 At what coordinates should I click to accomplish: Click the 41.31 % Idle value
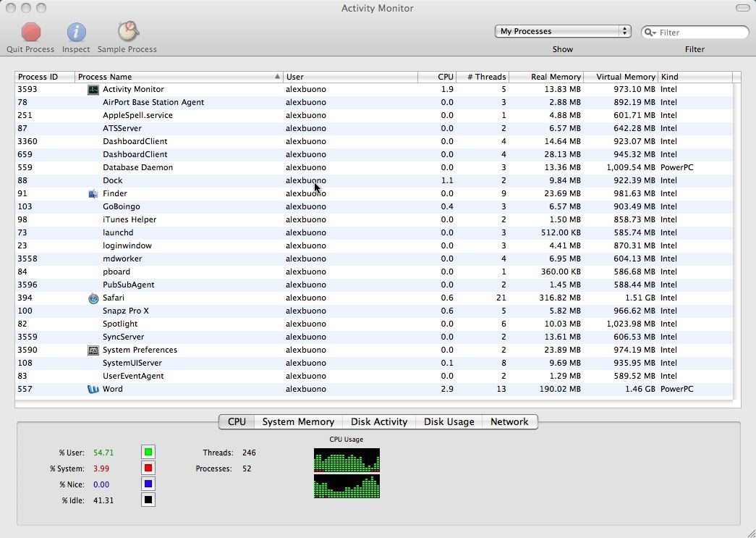coord(103,500)
